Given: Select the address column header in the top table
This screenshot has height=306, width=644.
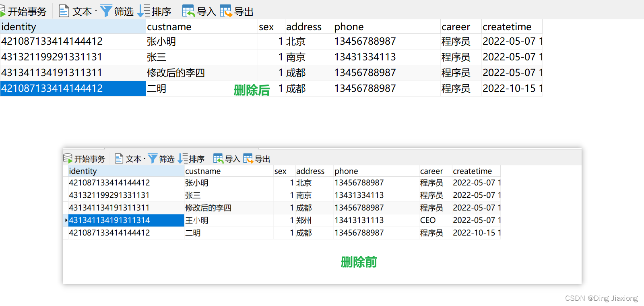Looking at the screenshot, I should [x=309, y=27].
